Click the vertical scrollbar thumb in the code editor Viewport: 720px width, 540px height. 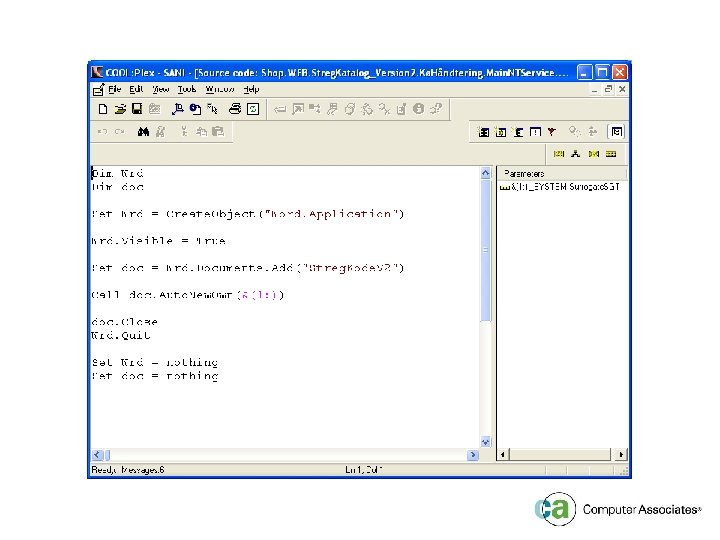coord(485,250)
